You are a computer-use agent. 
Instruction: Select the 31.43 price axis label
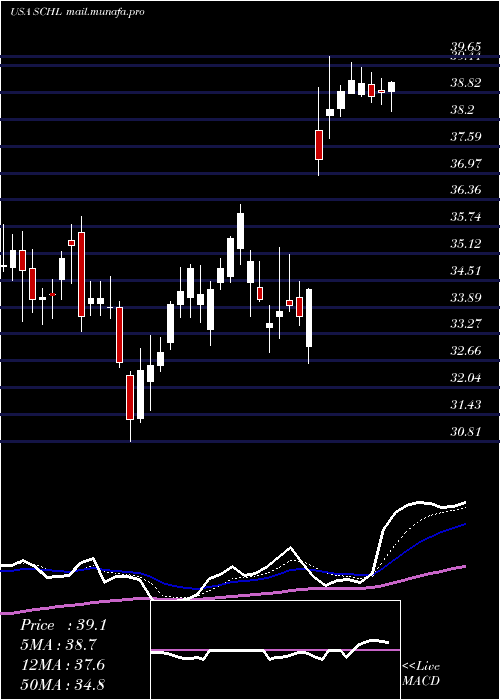click(x=466, y=405)
